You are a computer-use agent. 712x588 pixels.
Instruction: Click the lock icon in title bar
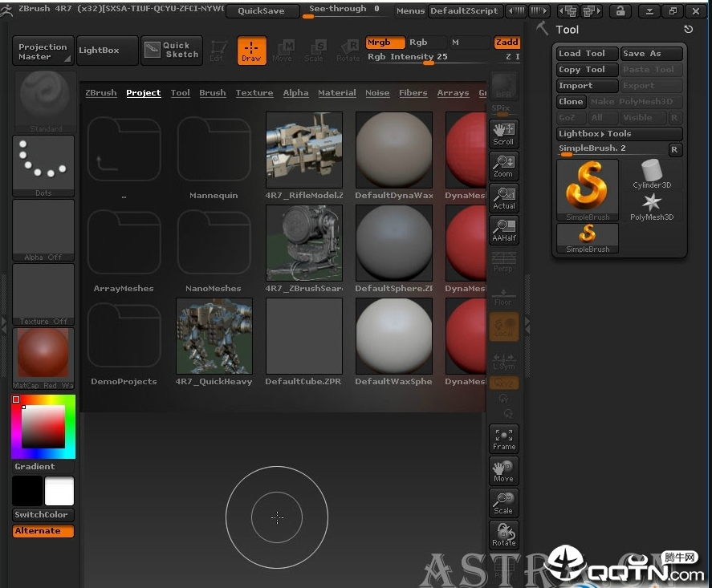(x=620, y=11)
